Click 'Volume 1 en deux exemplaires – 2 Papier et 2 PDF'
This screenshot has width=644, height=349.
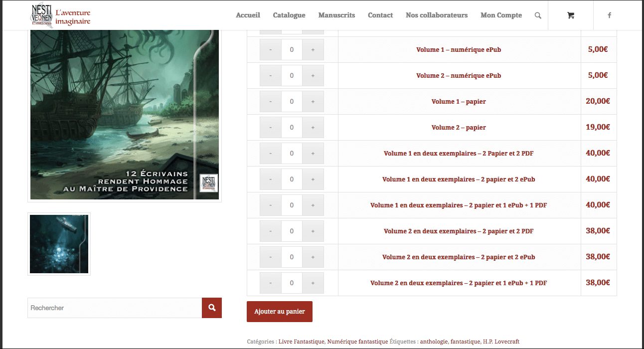click(459, 154)
